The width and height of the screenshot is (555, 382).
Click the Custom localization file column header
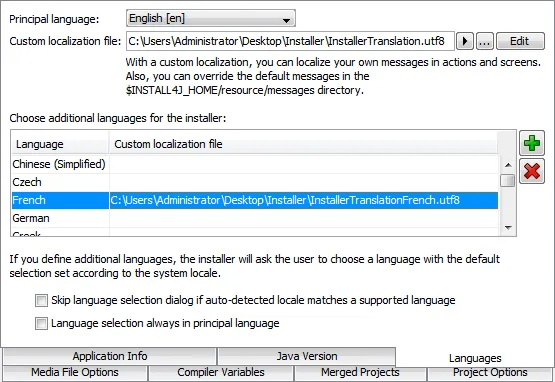[304, 144]
